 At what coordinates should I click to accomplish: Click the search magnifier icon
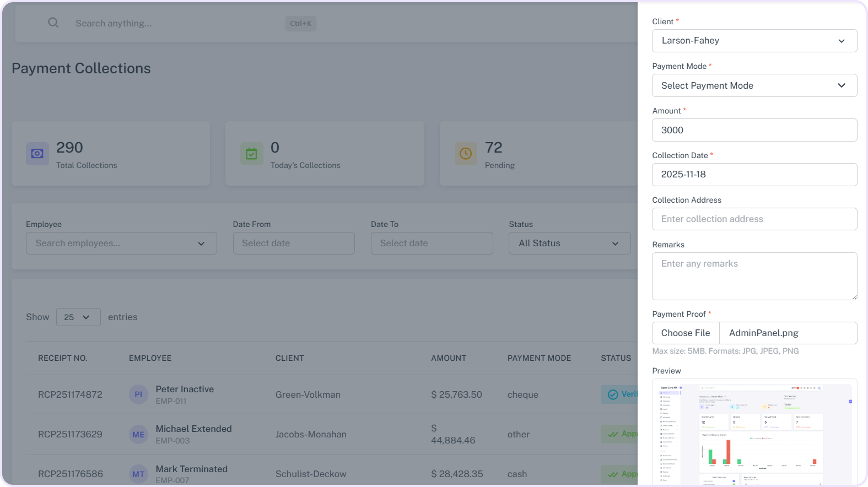click(53, 23)
